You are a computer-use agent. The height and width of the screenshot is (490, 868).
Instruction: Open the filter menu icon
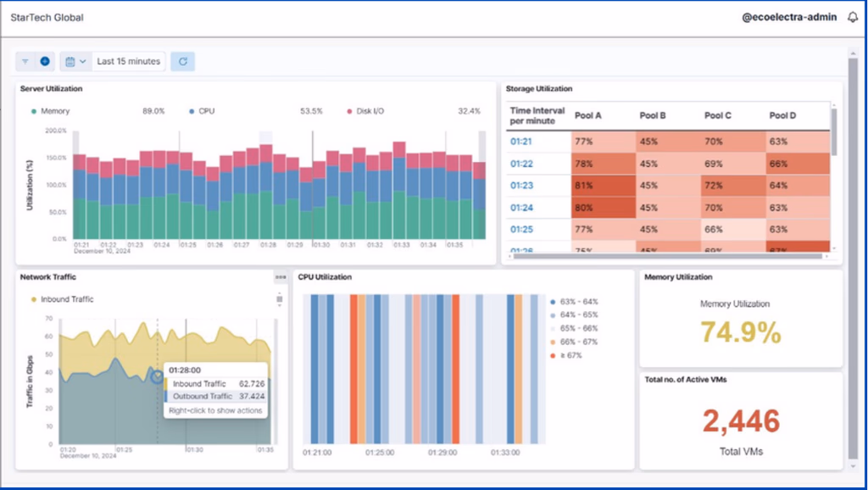(25, 61)
